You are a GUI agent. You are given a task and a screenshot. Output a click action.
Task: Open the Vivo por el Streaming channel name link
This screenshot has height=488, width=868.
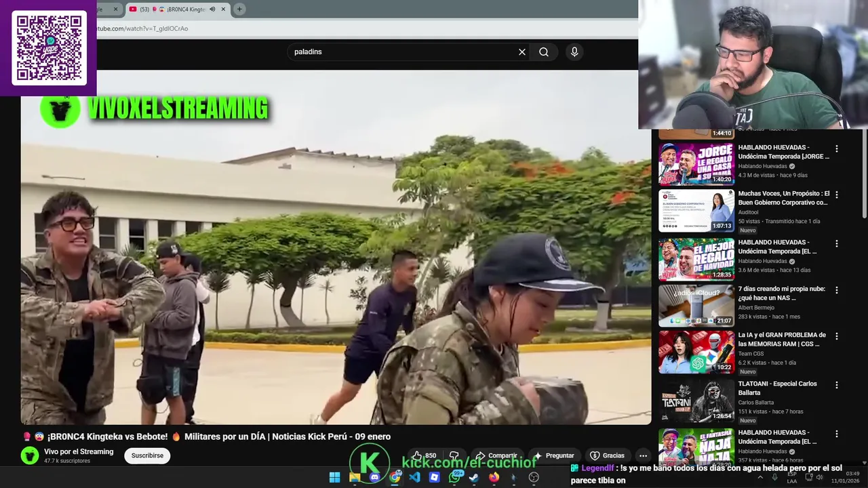[x=79, y=451]
